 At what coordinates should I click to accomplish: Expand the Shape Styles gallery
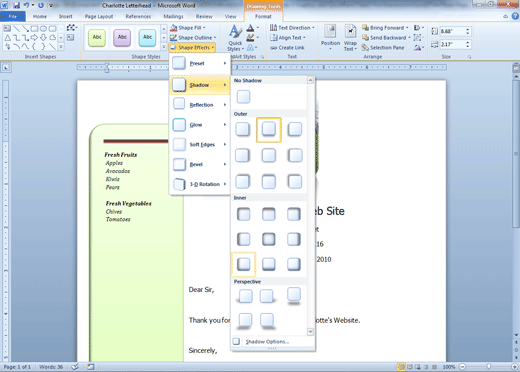click(164, 47)
